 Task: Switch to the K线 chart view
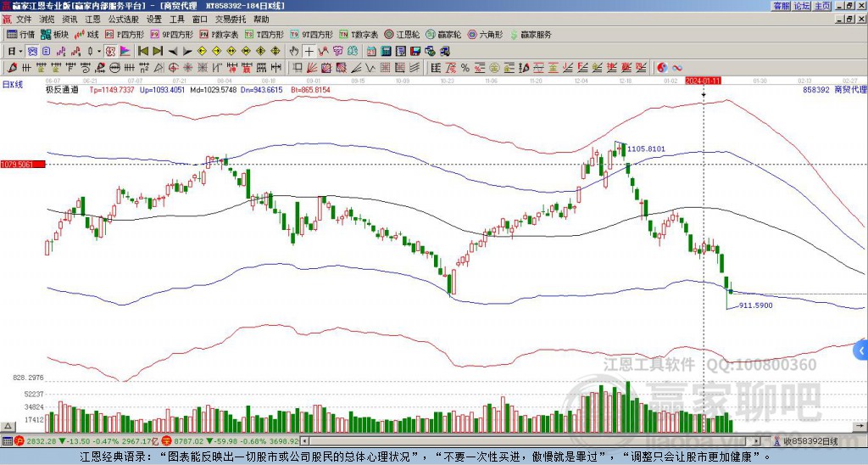[x=87, y=34]
